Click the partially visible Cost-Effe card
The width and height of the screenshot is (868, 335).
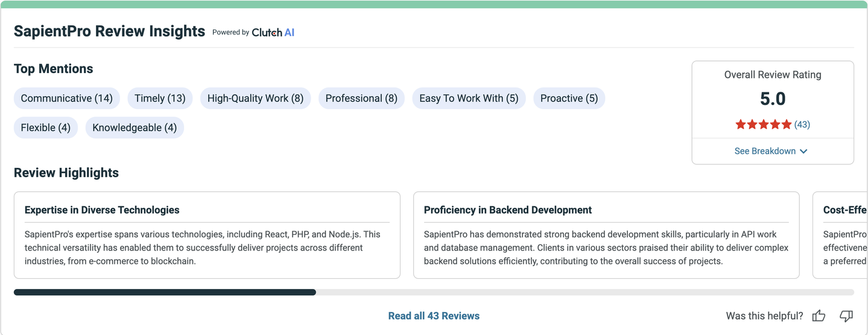point(840,235)
